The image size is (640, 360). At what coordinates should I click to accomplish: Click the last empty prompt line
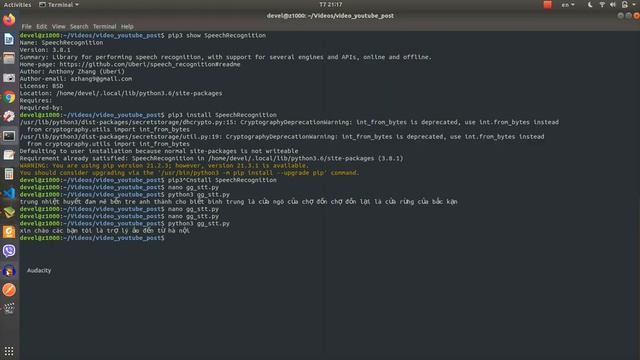[x=92, y=238]
